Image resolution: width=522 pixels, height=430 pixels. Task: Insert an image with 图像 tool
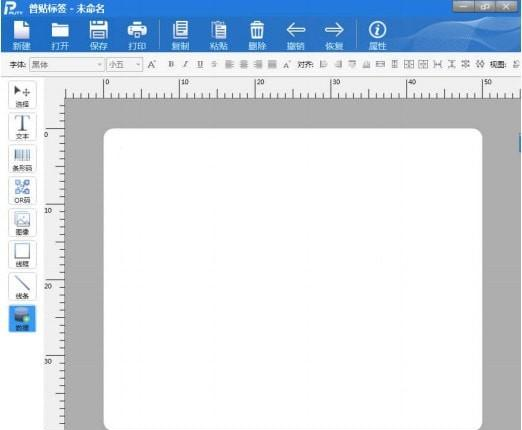coord(22,223)
